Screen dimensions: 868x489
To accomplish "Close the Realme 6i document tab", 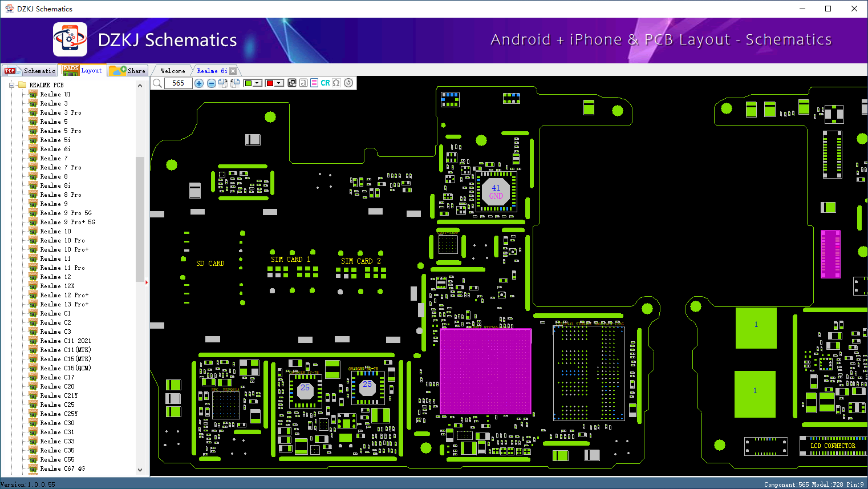I will [x=233, y=71].
